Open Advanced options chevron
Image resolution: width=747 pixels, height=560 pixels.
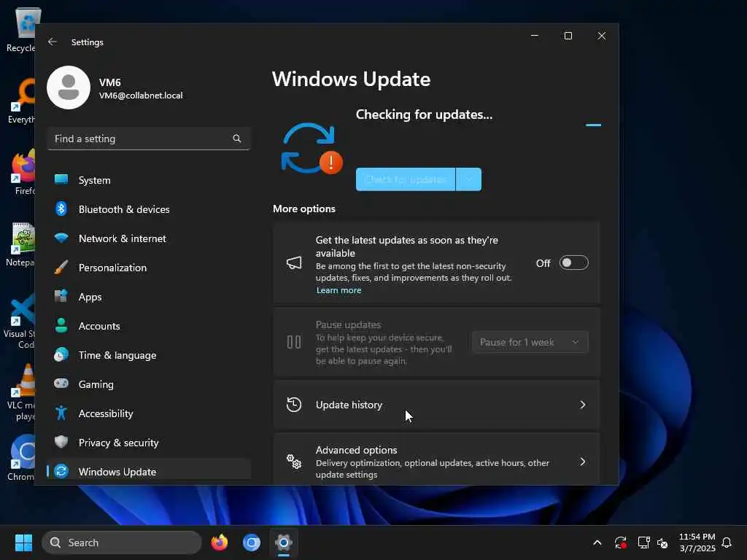[582, 462]
